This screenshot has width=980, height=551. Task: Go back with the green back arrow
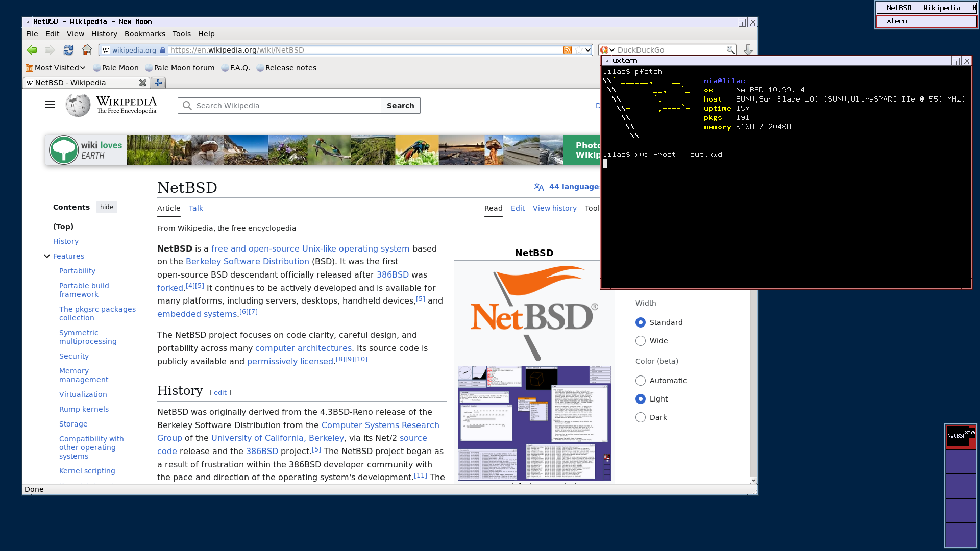32,50
